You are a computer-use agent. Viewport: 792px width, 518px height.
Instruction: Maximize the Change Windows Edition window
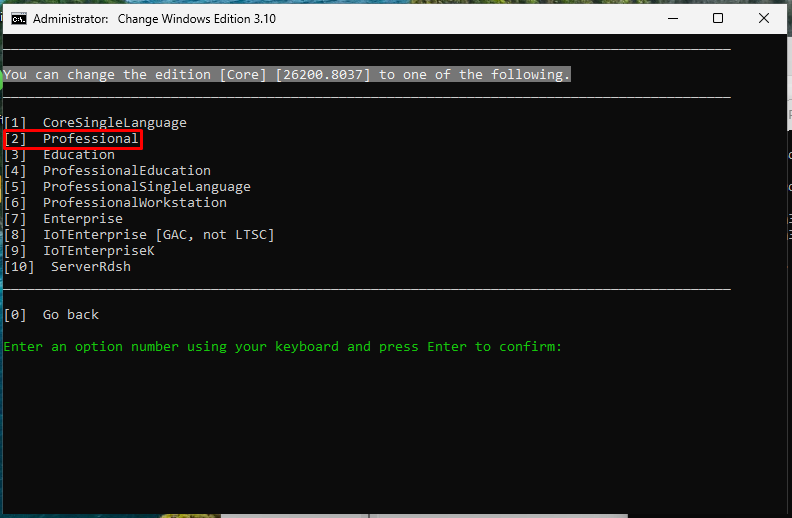(718, 19)
